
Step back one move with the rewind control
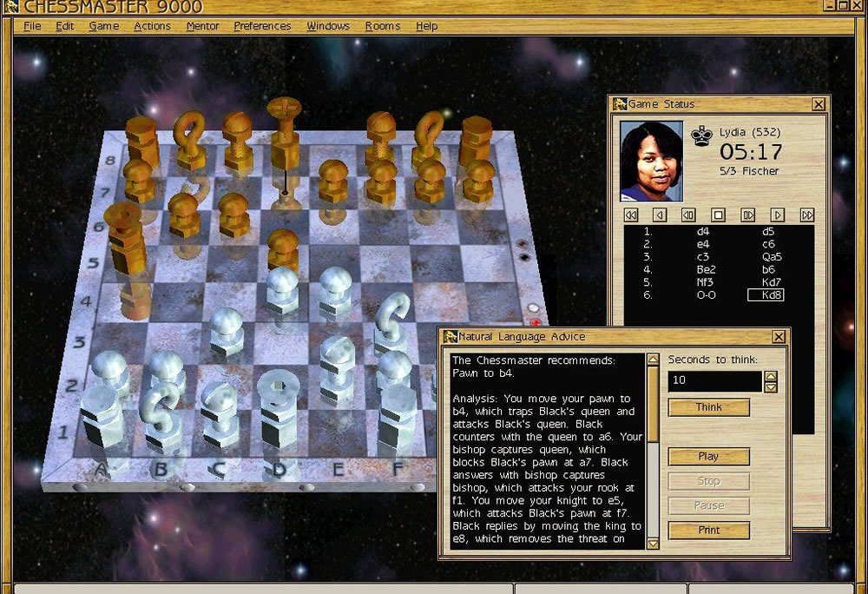688,215
